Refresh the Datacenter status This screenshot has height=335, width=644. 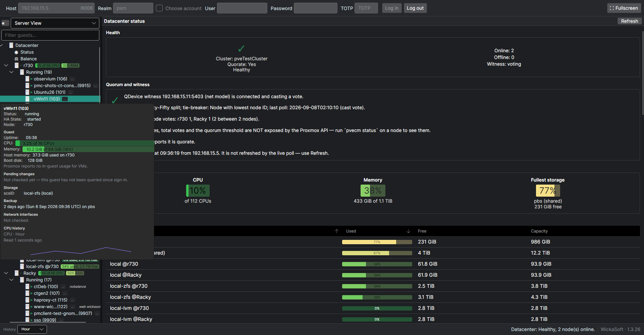click(x=630, y=21)
